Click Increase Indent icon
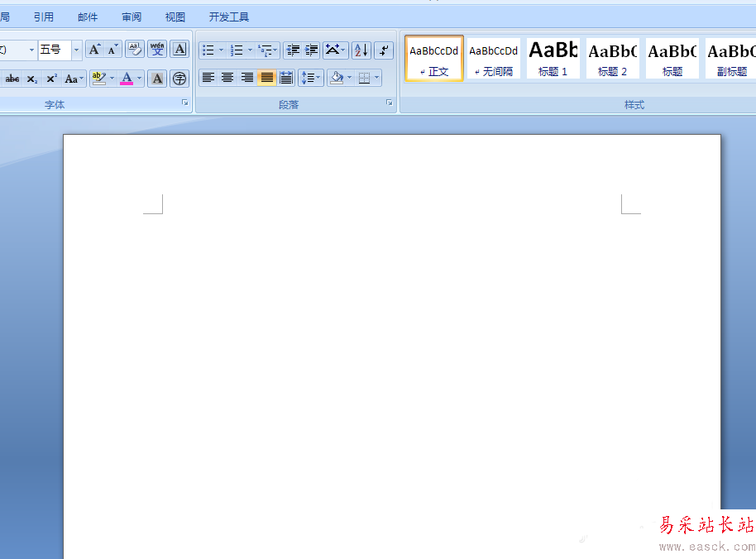This screenshot has width=756, height=559. (x=312, y=50)
